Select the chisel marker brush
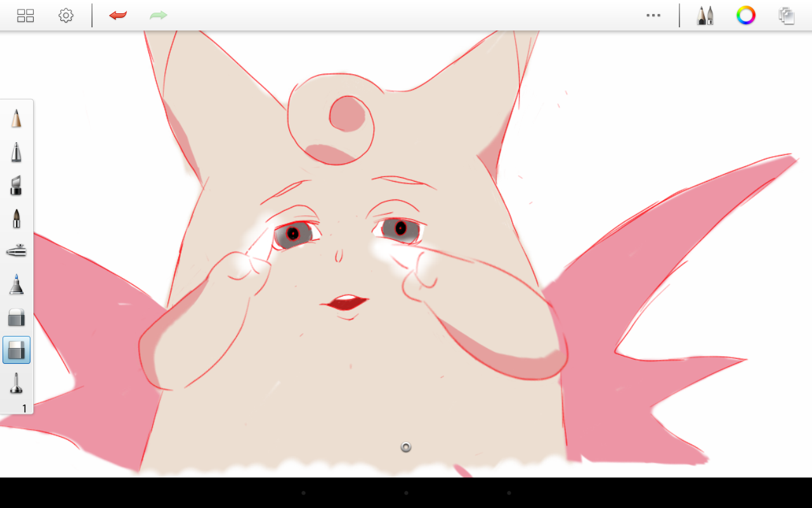 tap(16, 185)
